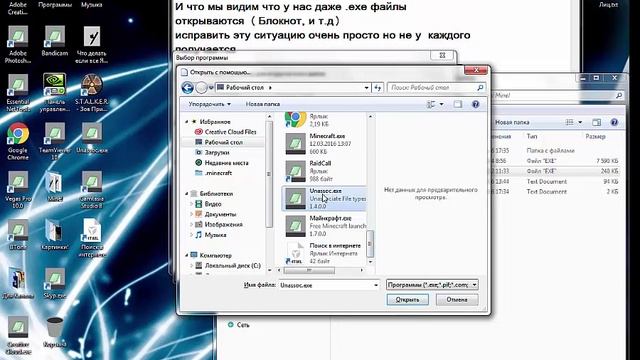The image size is (640, 360).
Task: Open the Adobe Photoshop desktop shortcut
Action: 18,44
